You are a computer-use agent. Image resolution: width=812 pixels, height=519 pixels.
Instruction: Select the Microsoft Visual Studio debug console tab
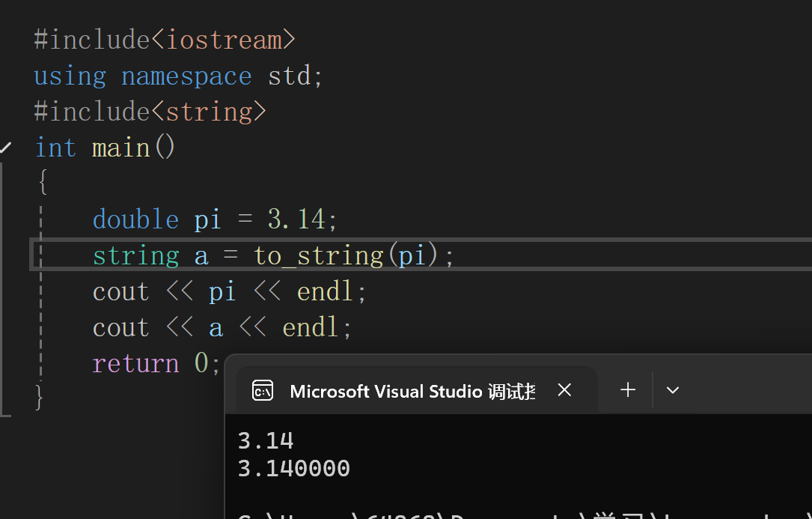pyautogui.click(x=412, y=390)
